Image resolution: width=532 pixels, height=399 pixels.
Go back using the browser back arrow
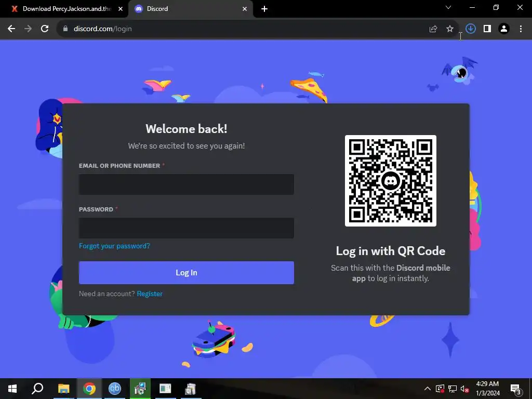tap(11, 29)
